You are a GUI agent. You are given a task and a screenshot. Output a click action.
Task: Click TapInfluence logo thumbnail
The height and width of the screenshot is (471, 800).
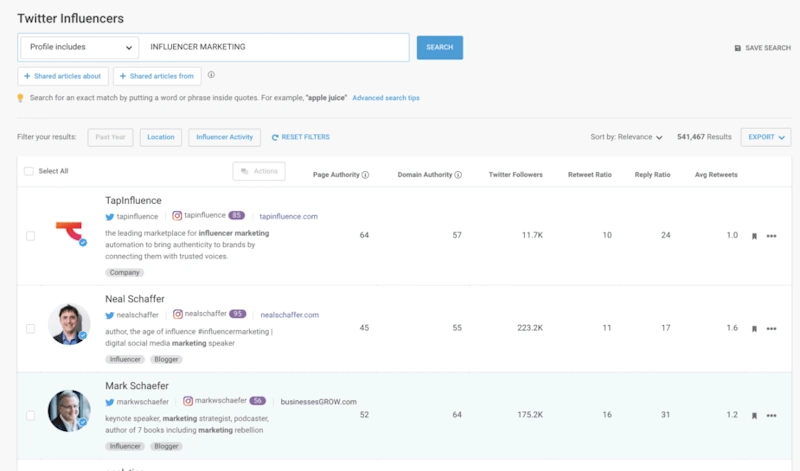click(69, 233)
